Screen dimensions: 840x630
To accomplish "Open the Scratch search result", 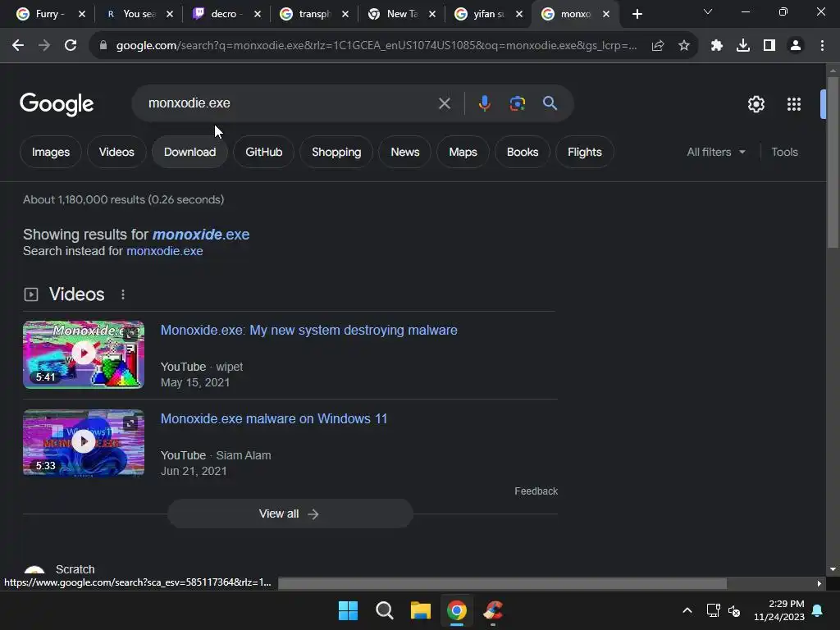I will point(75,569).
